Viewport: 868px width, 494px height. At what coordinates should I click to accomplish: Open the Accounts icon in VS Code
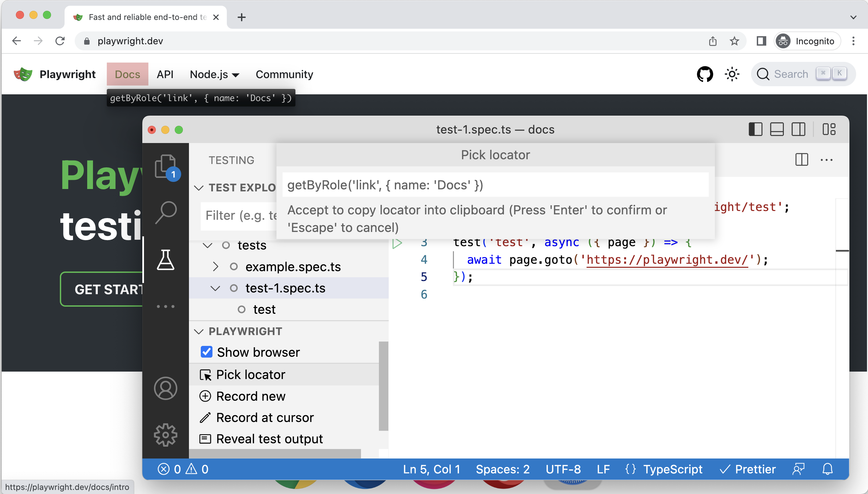[166, 388]
